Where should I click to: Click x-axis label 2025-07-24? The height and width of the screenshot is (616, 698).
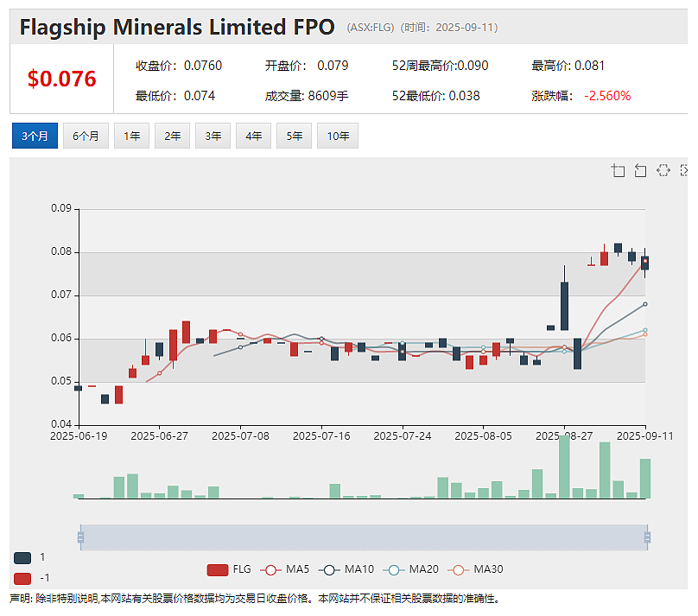click(x=403, y=436)
